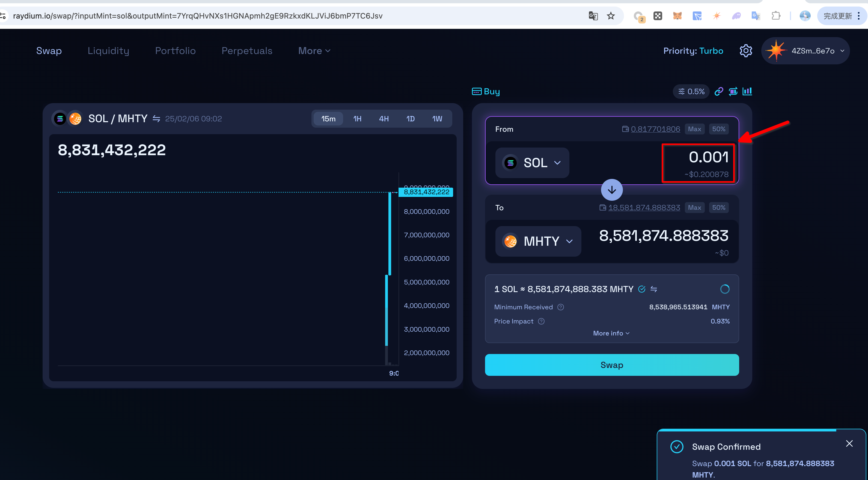Open the Liquidity tab

pyautogui.click(x=108, y=51)
